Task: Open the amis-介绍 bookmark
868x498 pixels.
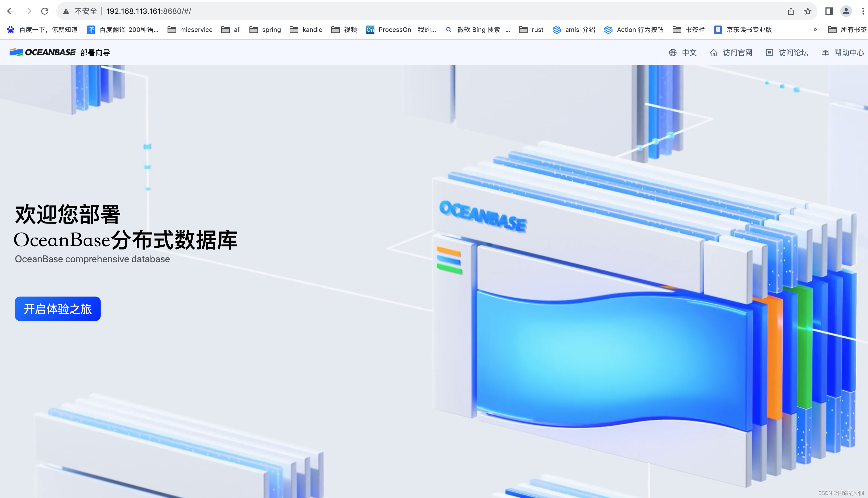Action: [x=574, y=30]
